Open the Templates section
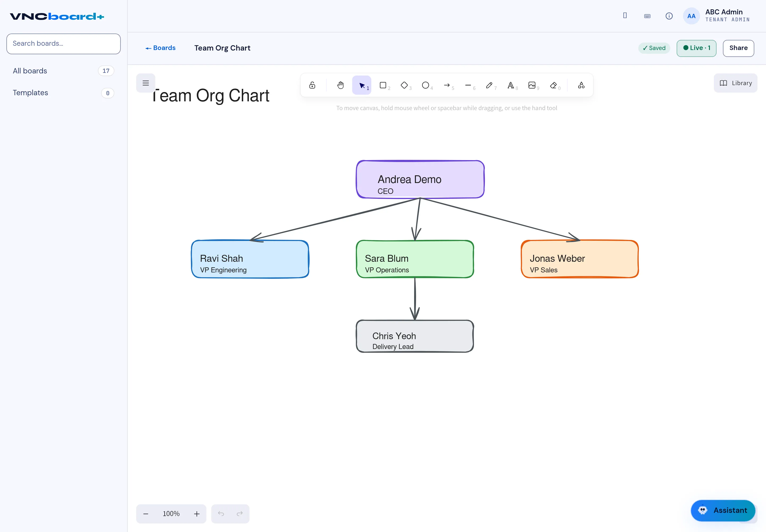 point(63,93)
